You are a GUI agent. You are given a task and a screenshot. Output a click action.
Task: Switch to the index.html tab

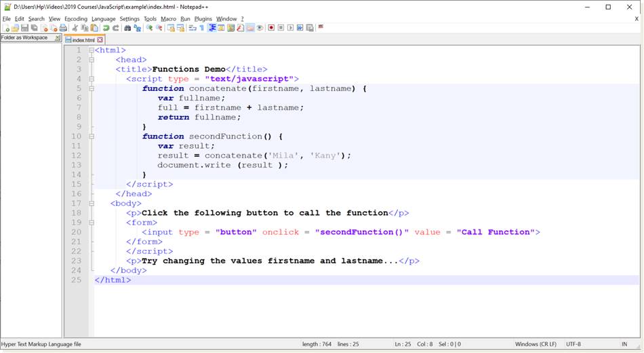tap(83, 40)
